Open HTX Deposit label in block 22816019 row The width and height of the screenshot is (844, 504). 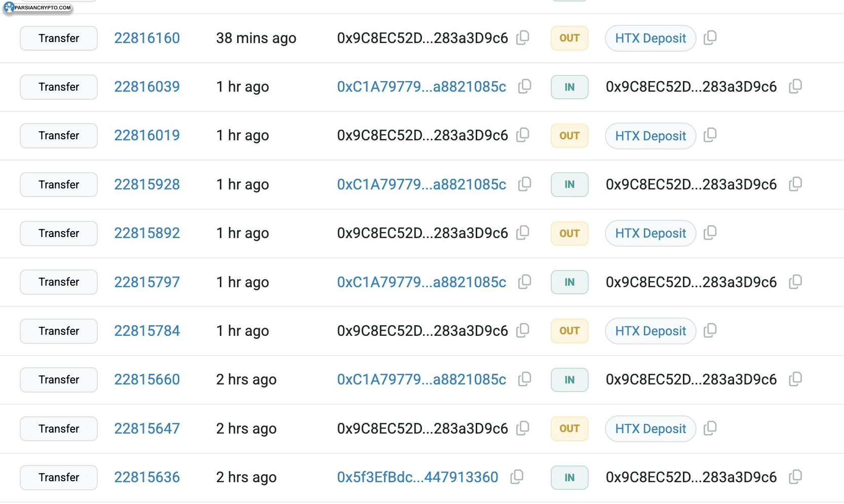[x=650, y=136]
